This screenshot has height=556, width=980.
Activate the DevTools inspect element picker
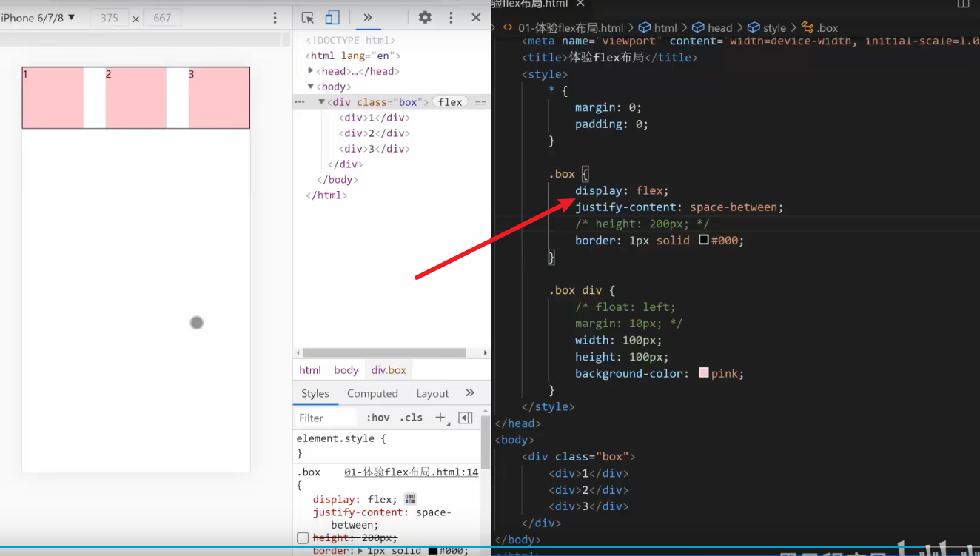(309, 17)
